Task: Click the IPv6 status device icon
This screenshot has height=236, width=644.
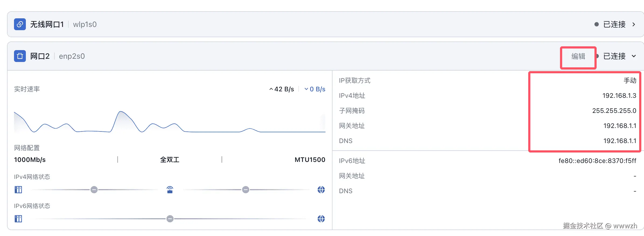Action: [18, 218]
